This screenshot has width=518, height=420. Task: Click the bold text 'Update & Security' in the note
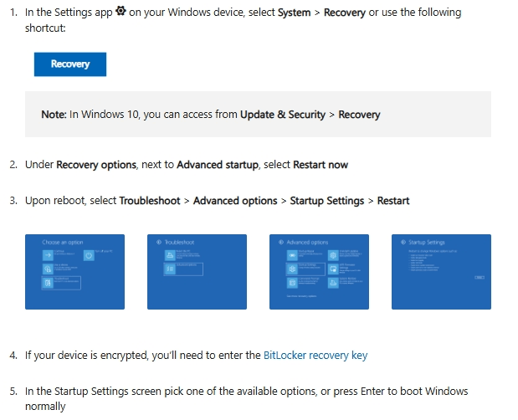pos(283,115)
